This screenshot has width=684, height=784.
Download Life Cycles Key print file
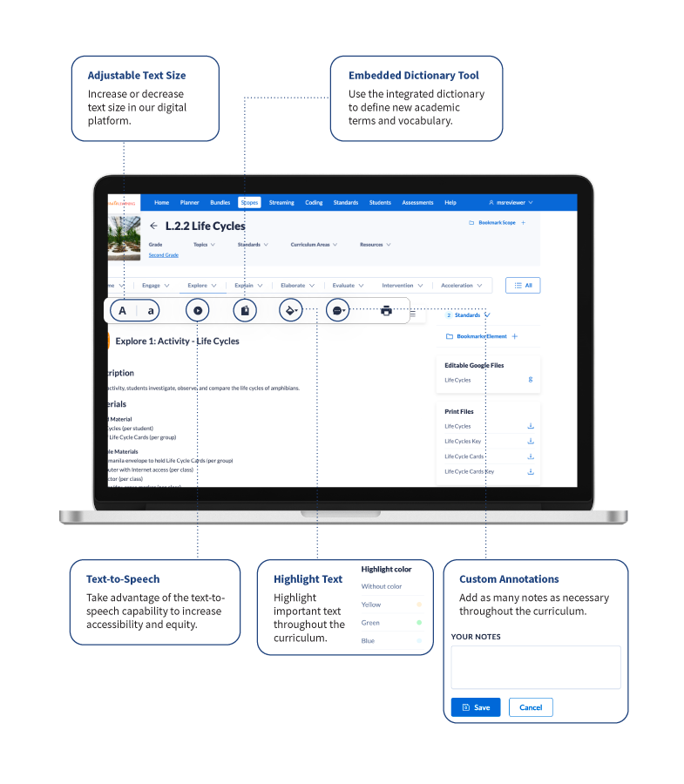[531, 441]
